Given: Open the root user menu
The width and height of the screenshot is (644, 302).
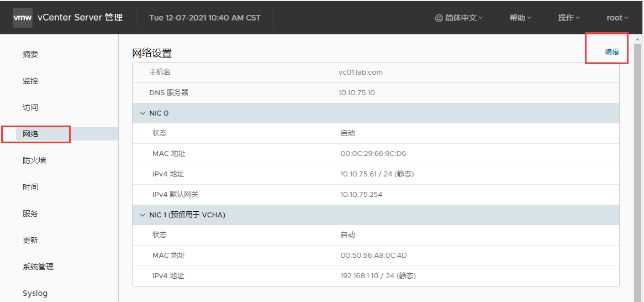Looking at the screenshot, I should pyautogui.click(x=617, y=18).
